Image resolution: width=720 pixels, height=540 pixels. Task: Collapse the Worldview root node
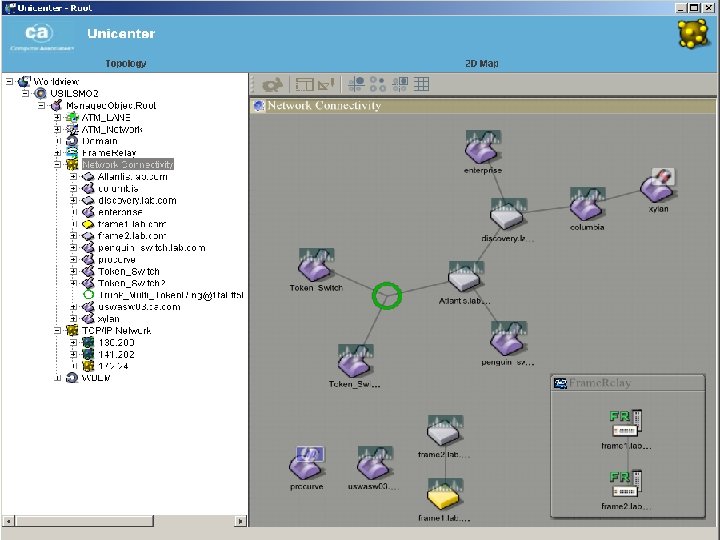[x=9, y=81]
